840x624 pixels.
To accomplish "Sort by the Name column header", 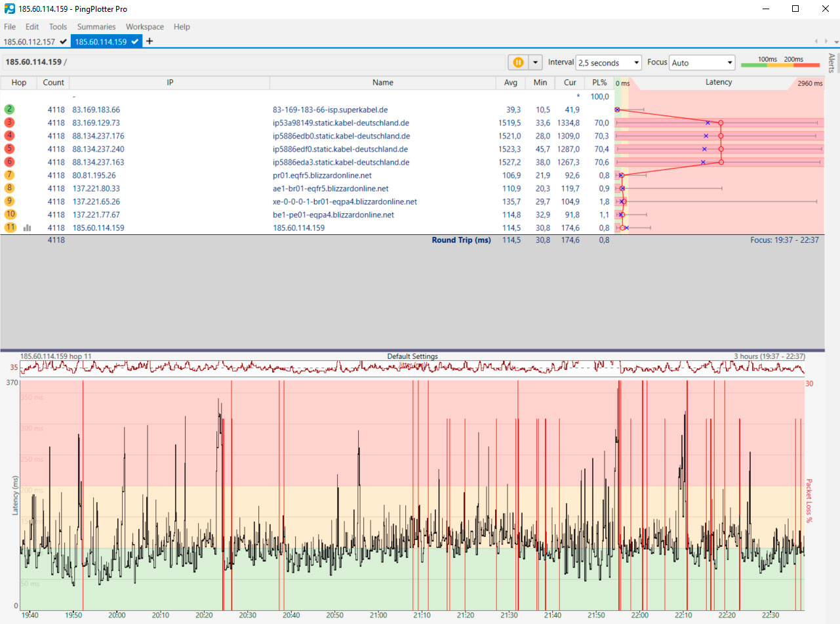I will click(383, 83).
